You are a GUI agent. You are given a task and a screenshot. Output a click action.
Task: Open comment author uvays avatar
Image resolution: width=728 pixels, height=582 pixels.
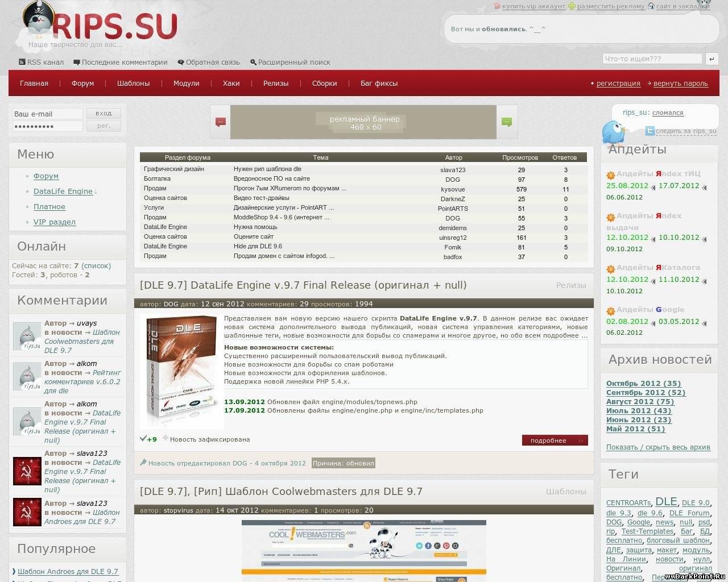(x=27, y=337)
